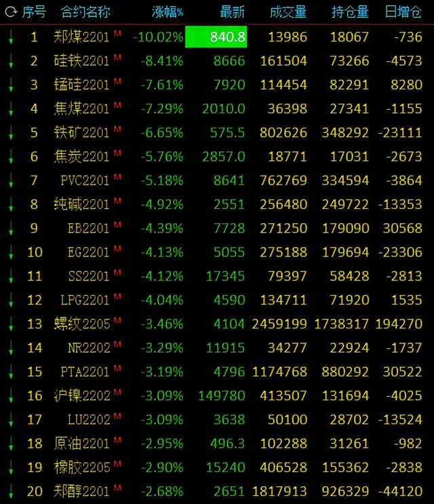
Task: Select contract 焦煤2201
Action: pyautogui.click(x=81, y=109)
